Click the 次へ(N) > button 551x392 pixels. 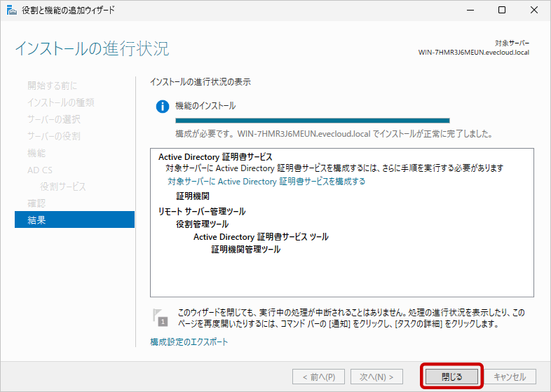tap(376, 377)
